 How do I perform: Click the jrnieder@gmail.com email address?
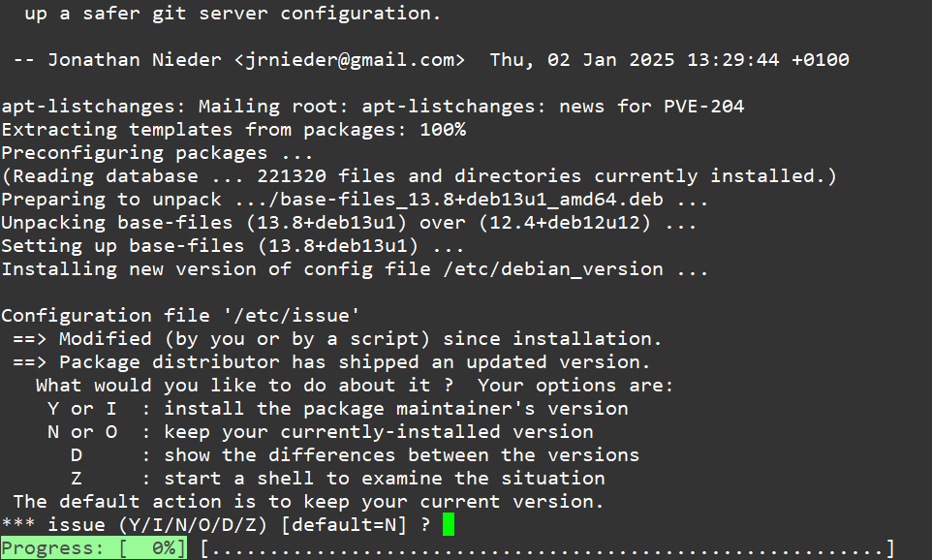[x=350, y=59]
